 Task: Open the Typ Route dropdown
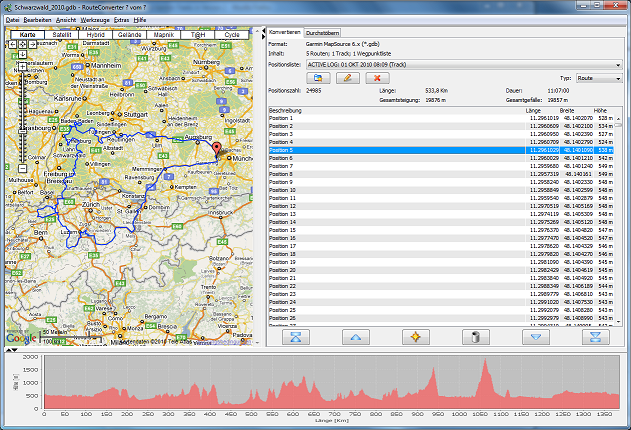click(x=599, y=78)
